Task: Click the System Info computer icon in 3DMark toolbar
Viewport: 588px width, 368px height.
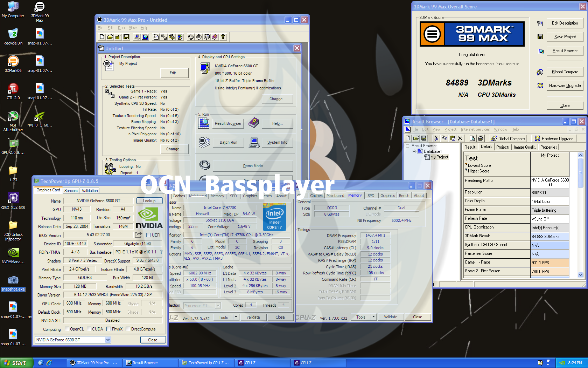Action: (x=137, y=37)
